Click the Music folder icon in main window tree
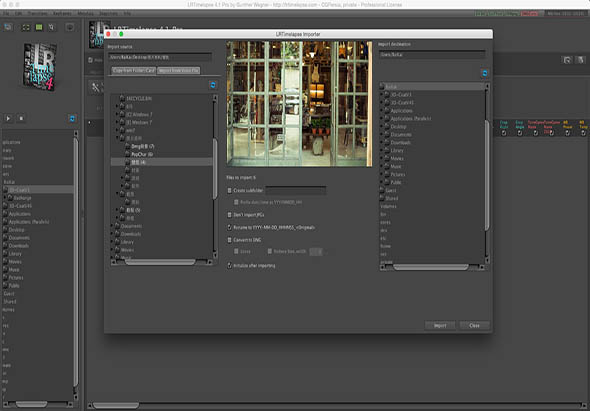 5,269
